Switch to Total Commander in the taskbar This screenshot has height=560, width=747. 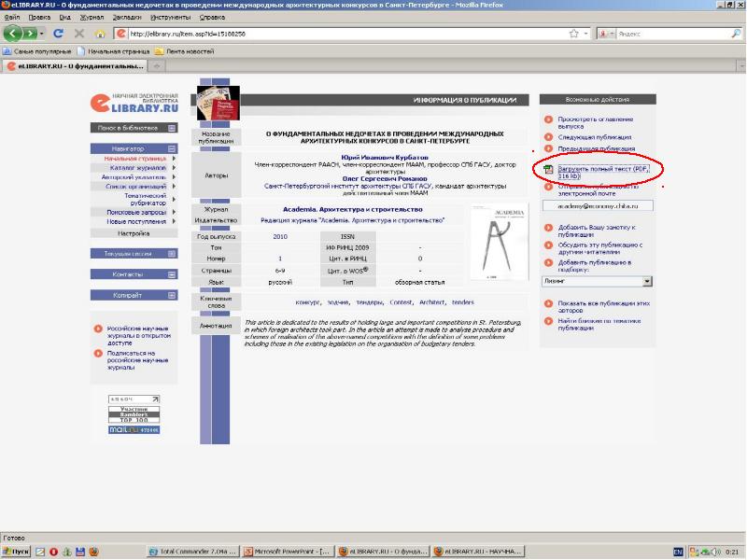[193, 552]
